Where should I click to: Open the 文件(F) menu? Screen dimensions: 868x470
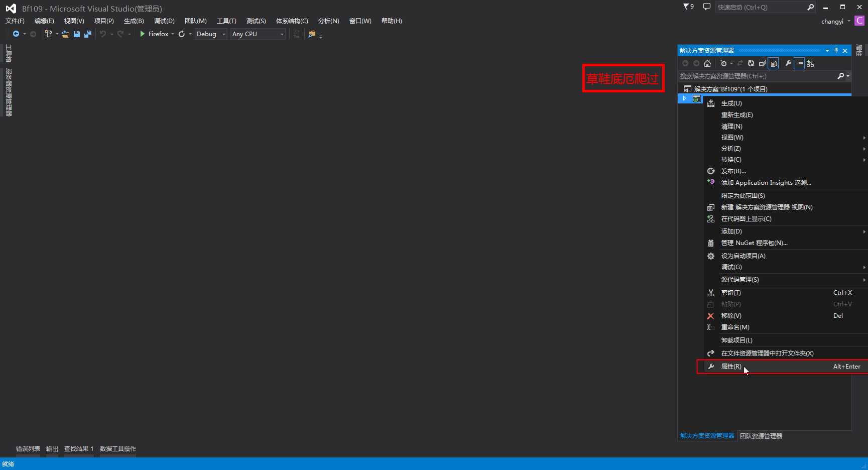point(15,21)
